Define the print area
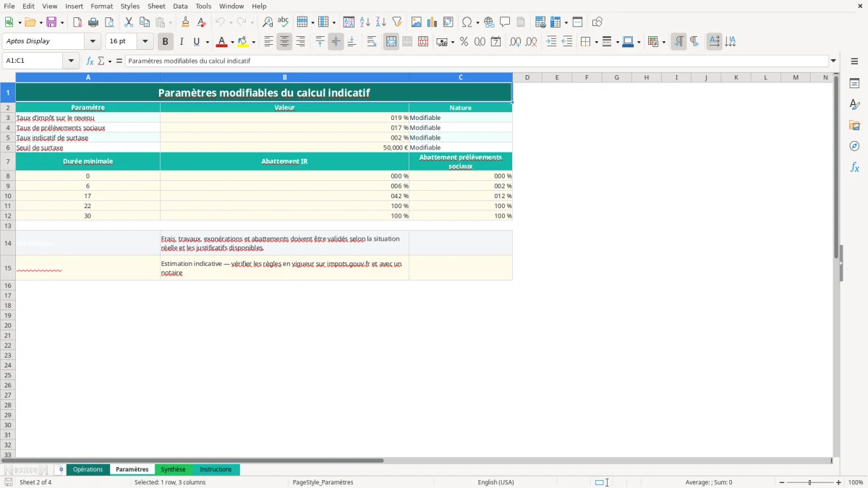The image size is (868, 488). 540,22
